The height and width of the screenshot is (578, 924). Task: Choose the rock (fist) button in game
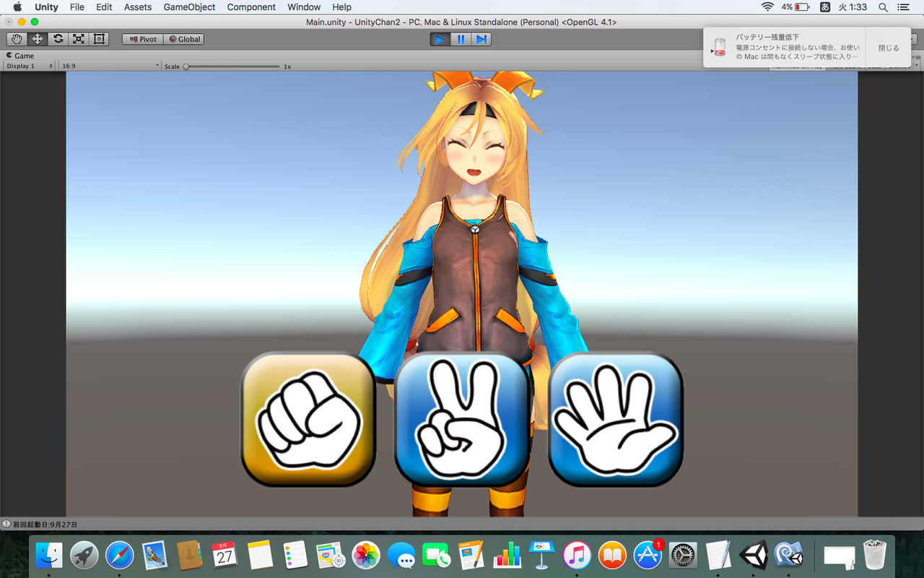[308, 419]
